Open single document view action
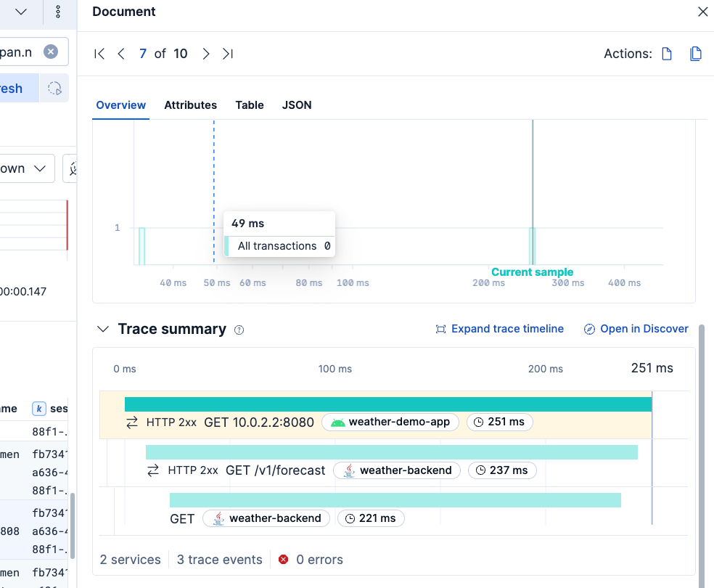714x588 pixels. click(667, 54)
